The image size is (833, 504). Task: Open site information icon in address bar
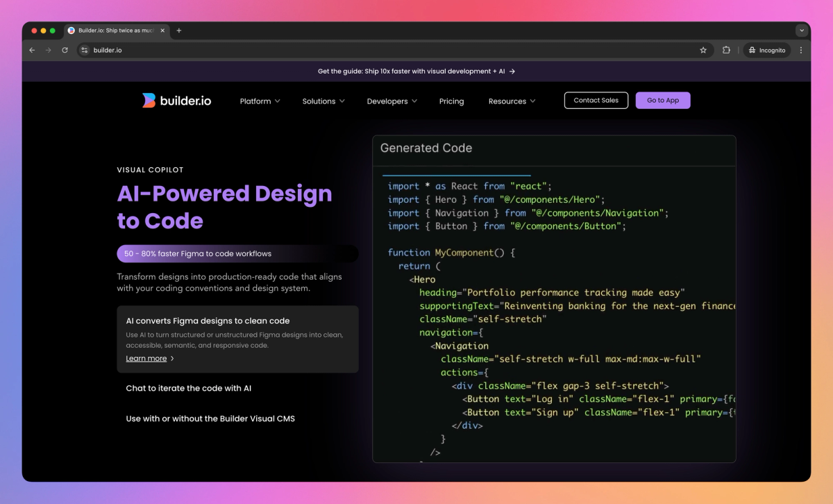[x=85, y=50]
